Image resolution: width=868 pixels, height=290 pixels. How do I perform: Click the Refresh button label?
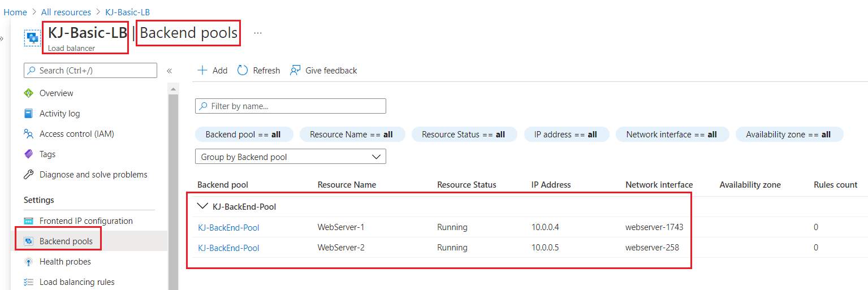pos(266,71)
